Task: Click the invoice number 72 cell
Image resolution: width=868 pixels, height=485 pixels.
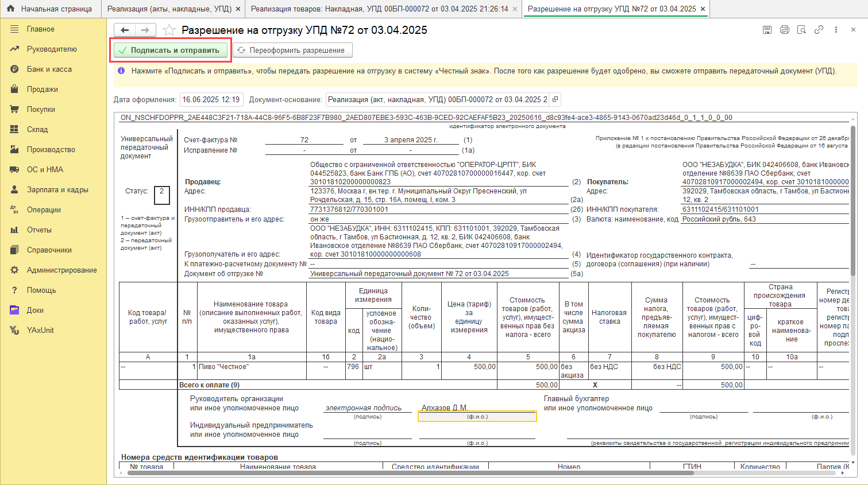Action: coord(304,139)
